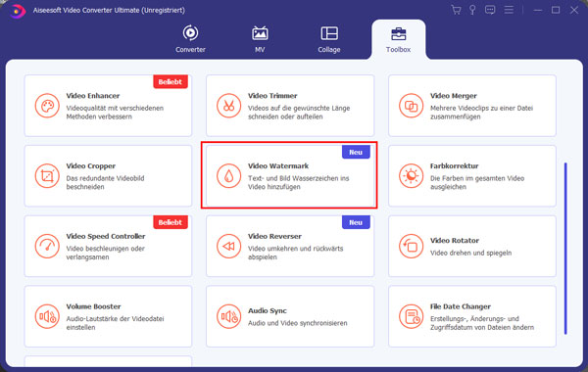This screenshot has height=372, width=588.
Task: Close the Aiseesoft Video Converter window
Action: pos(574,10)
